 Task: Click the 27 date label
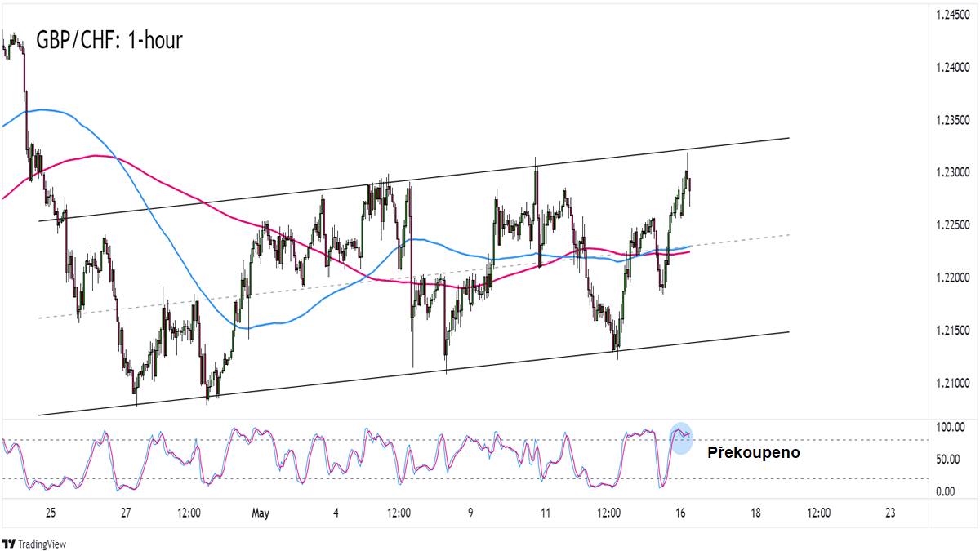click(x=125, y=513)
